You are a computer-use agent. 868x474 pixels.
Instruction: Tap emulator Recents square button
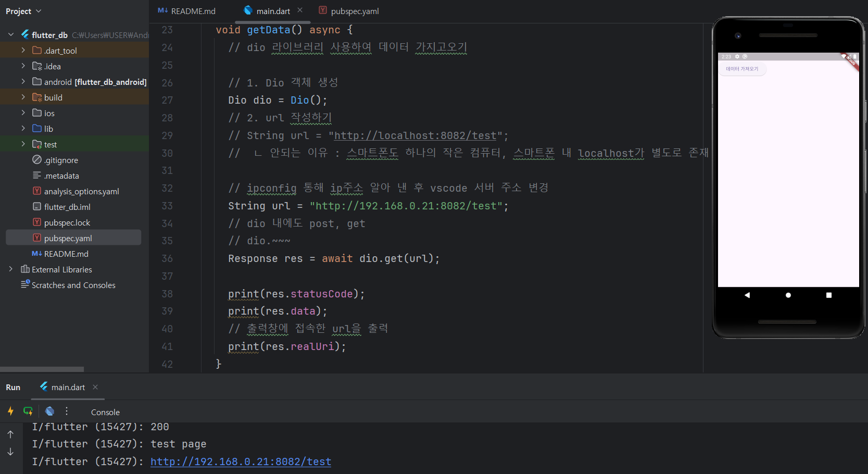pyautogui.click(x=829, y=295)
